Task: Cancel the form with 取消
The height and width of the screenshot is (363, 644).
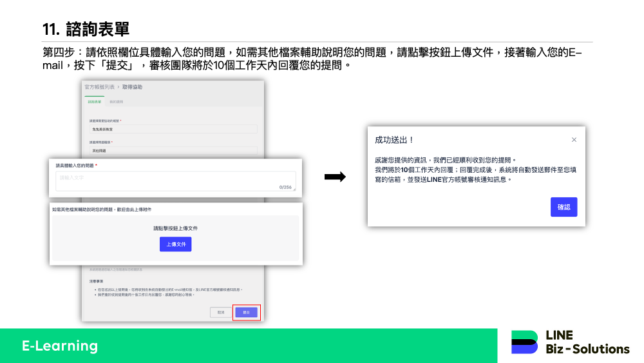Action: click(220, 312)
